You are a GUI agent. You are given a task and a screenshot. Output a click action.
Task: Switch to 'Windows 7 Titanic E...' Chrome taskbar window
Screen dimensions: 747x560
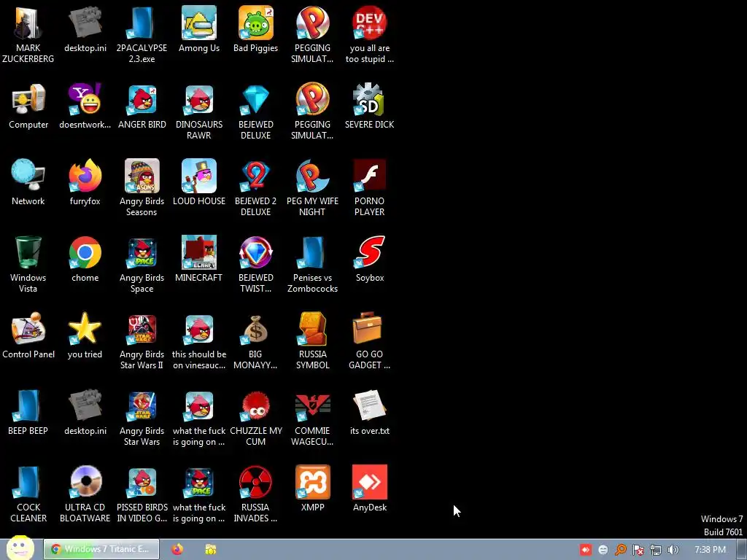pos(101,549)
